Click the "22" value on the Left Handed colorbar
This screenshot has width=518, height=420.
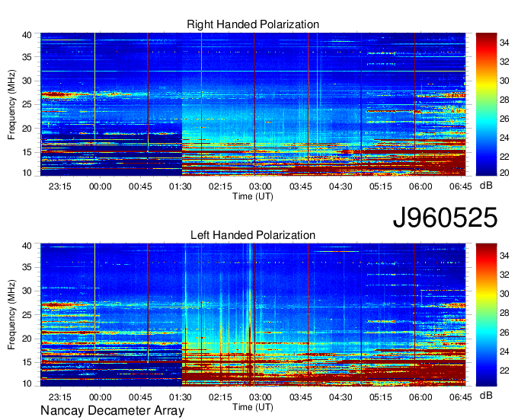tap(504, 371)
